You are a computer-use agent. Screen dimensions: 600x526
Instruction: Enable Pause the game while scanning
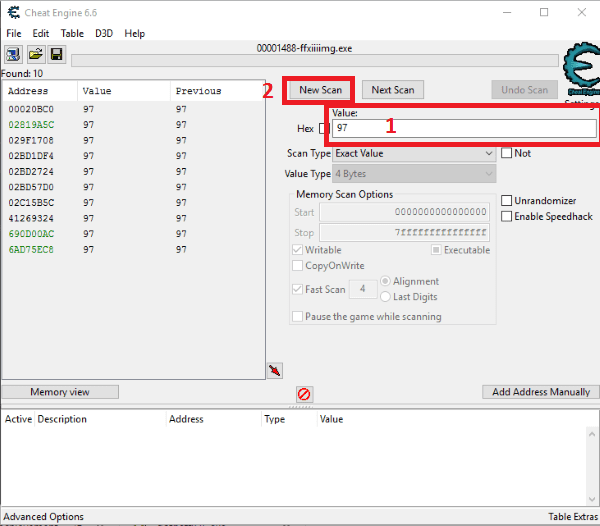[297, 316]
